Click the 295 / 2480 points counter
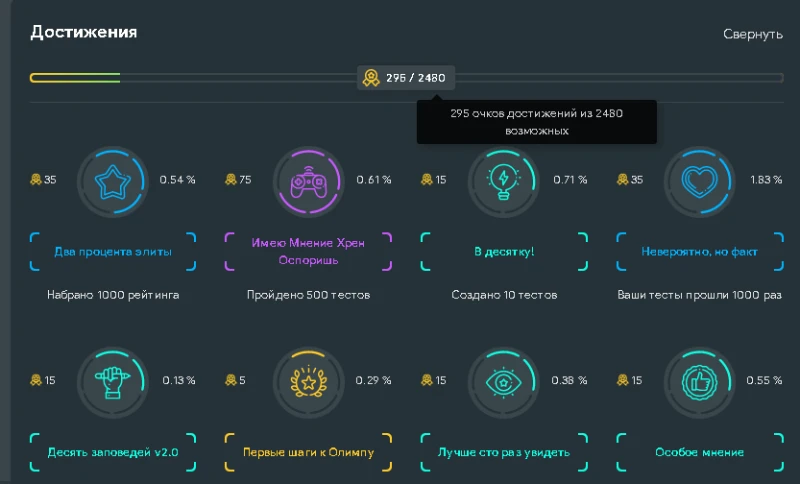Viewport: 800px width, 484px height. click(406, 78)
